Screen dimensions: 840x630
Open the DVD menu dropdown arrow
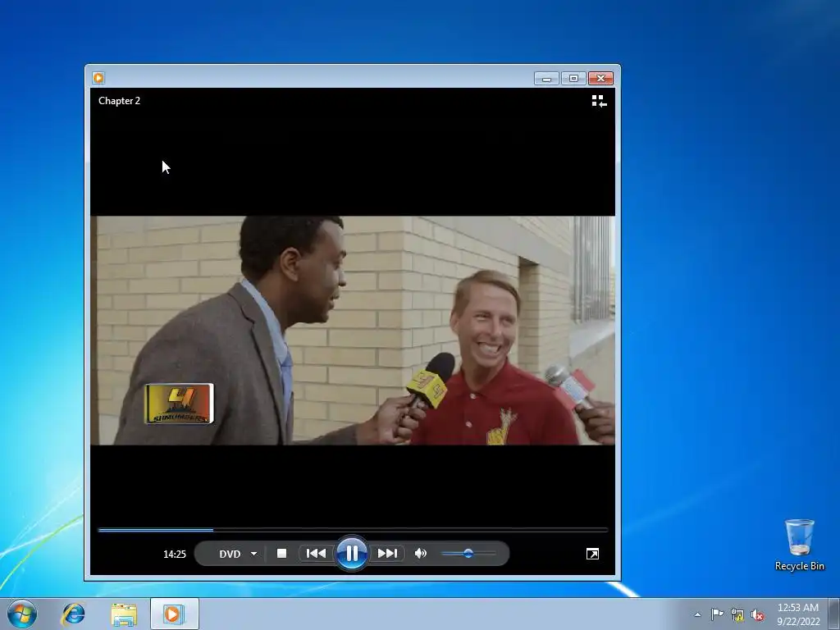(x=254, y=554)
